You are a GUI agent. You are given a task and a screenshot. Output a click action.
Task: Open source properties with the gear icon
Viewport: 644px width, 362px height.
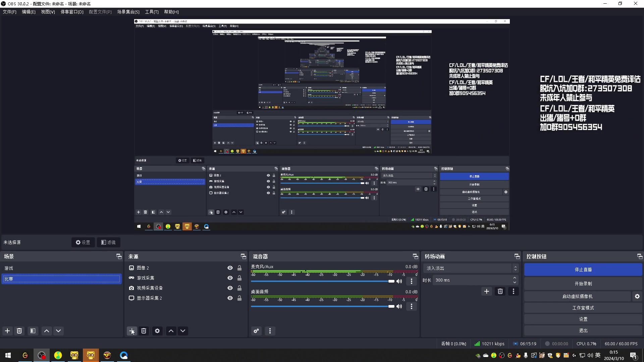157,331
